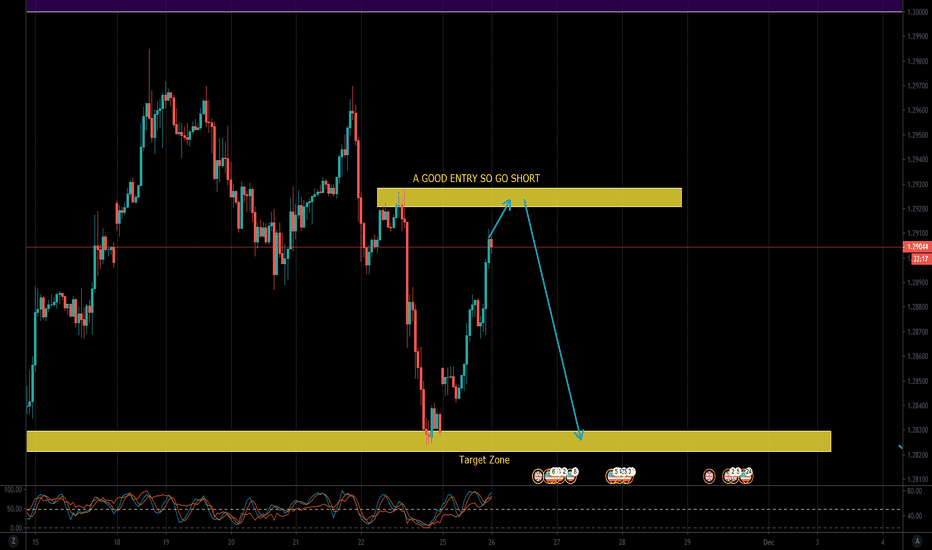
Task: Open the event flag icon below date 29
Action: 709,475
